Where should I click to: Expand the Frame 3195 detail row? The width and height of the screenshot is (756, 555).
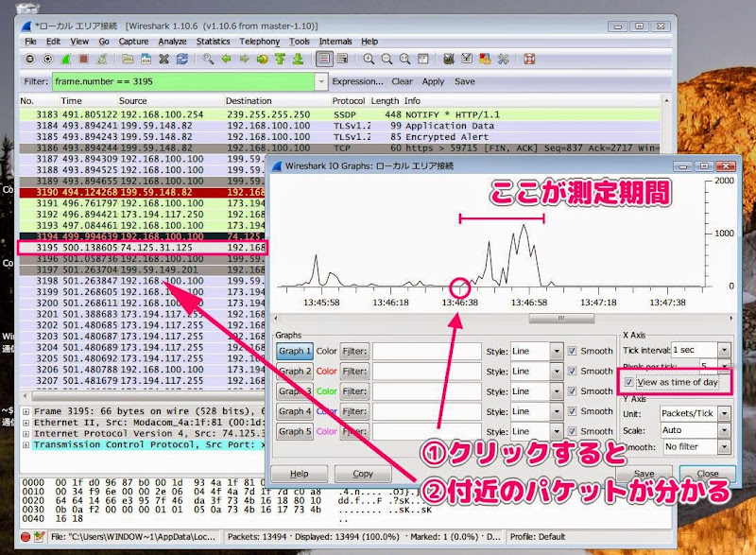(x=26, y=412)
